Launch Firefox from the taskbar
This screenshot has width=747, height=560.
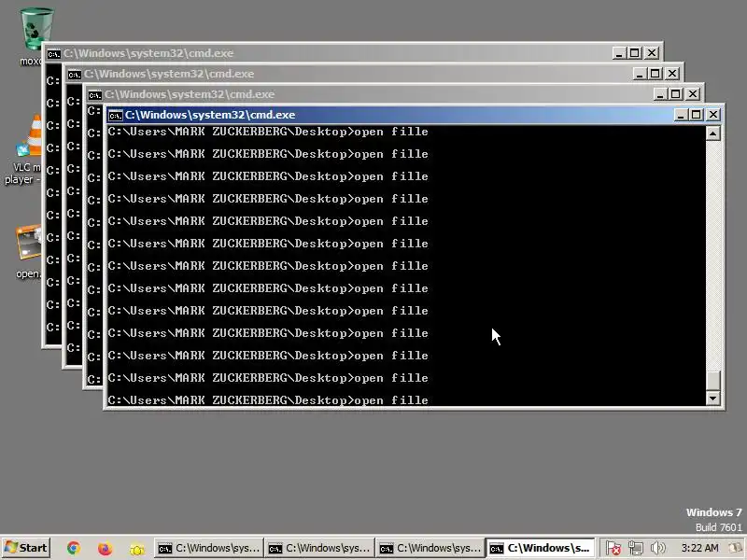coord(105,549)
